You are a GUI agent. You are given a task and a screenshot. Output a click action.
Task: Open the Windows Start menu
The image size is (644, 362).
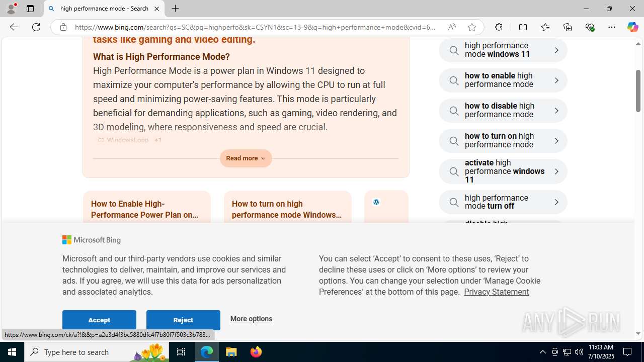[x=12, y=352]
